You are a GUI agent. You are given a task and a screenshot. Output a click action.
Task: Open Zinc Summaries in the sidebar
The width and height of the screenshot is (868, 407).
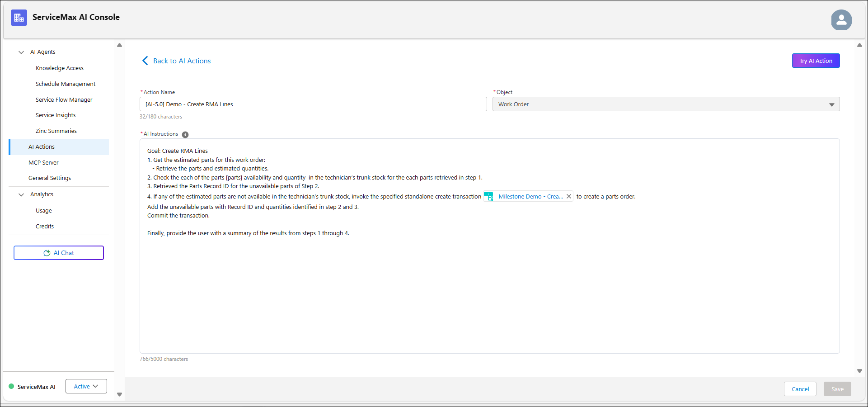pos(56,131)
